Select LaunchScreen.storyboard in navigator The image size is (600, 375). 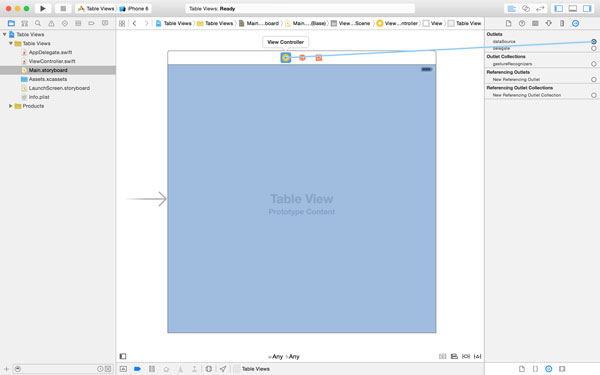pos(58,88)
